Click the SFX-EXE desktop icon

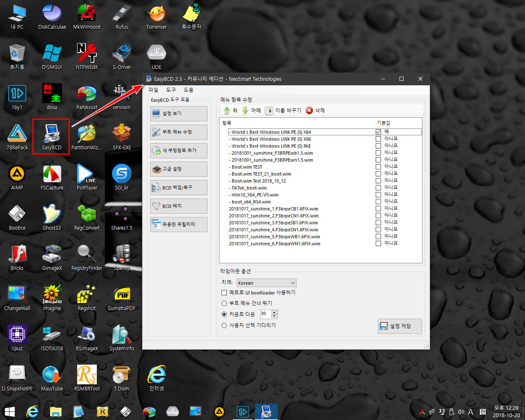coord(122,137)
